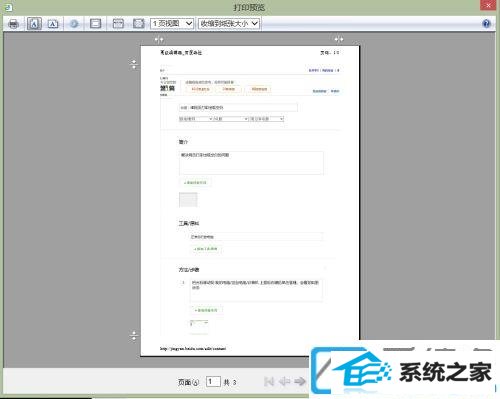500x399 pixels.
Task: Select landscape page orientation
Action: (x=53, y=24)
